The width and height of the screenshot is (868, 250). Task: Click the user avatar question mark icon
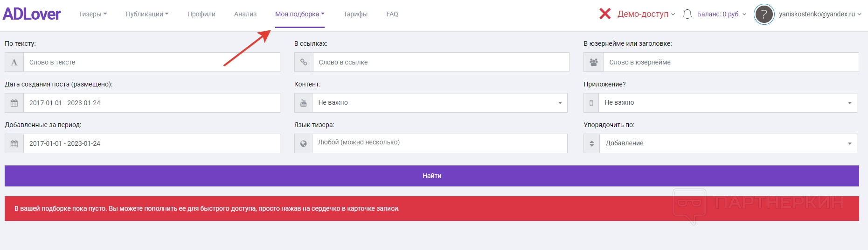[764, 14]
